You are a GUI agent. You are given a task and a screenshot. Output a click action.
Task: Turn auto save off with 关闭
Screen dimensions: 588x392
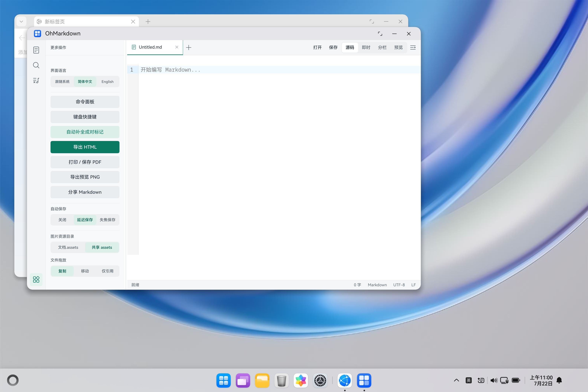pos(62,220)
